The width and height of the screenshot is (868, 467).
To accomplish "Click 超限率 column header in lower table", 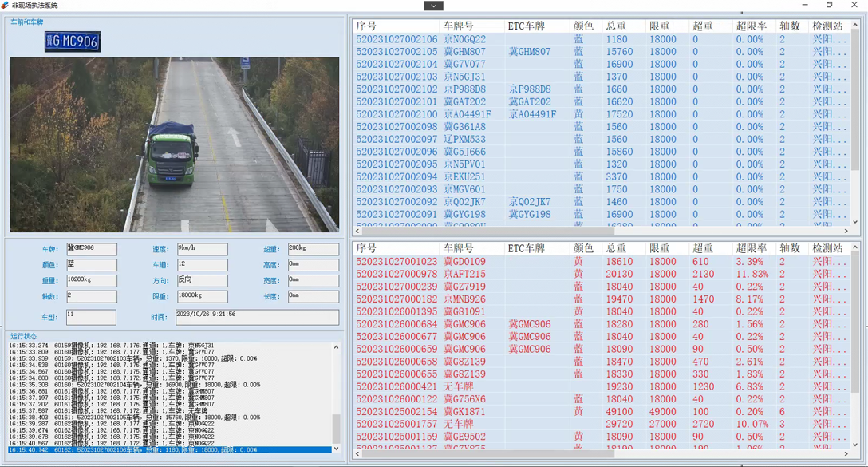I will pos(751,248).
